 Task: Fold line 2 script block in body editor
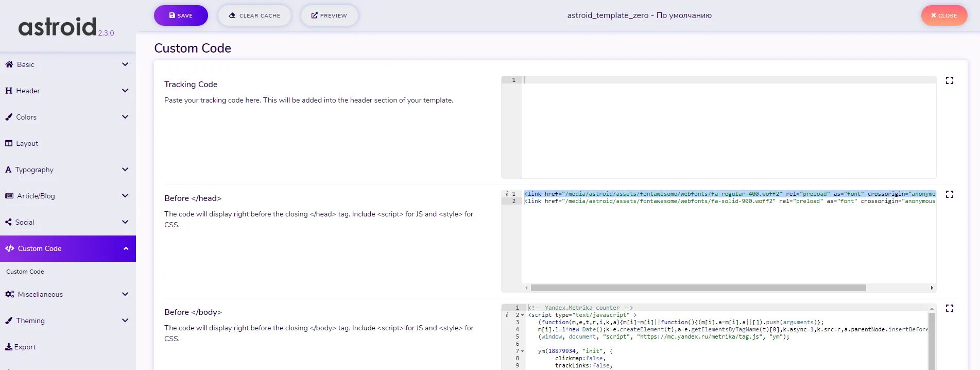point(522,315)
